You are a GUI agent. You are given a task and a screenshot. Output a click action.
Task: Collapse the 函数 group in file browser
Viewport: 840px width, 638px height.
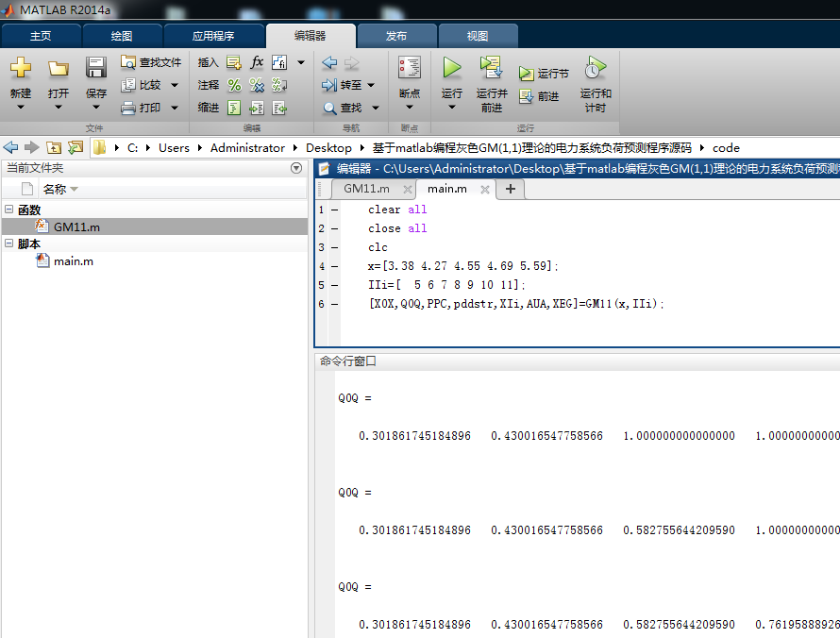tap(9, 210)
